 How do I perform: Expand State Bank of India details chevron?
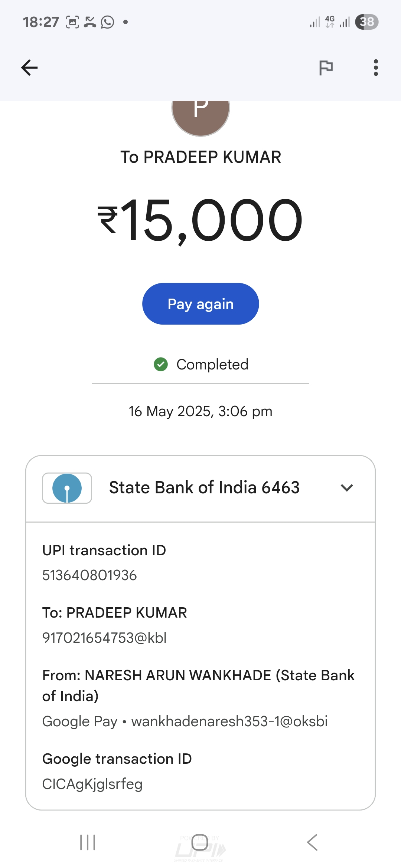pos(347,488)
